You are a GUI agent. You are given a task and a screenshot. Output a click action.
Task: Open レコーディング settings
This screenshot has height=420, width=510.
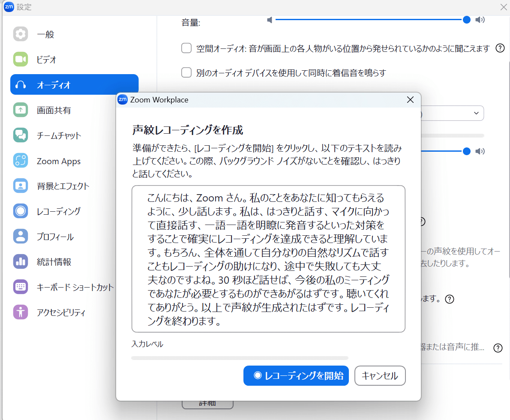tap(63, 211)
